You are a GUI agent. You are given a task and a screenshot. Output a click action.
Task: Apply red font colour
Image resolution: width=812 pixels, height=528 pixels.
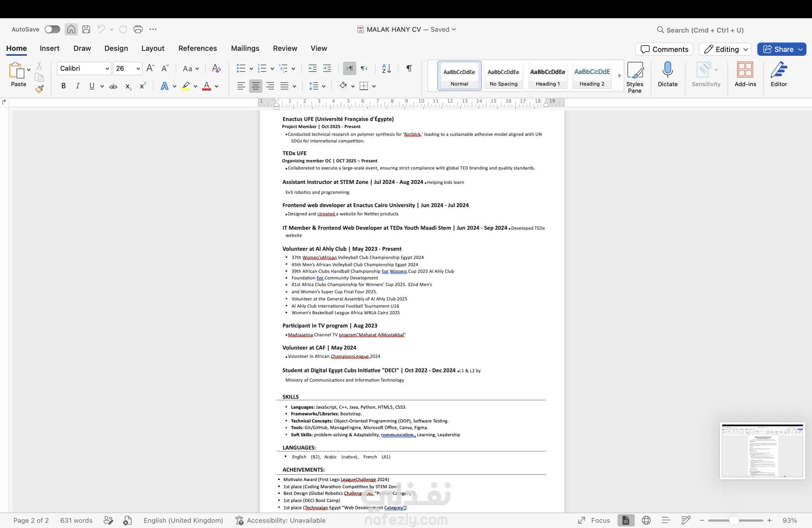pos(207,86)
